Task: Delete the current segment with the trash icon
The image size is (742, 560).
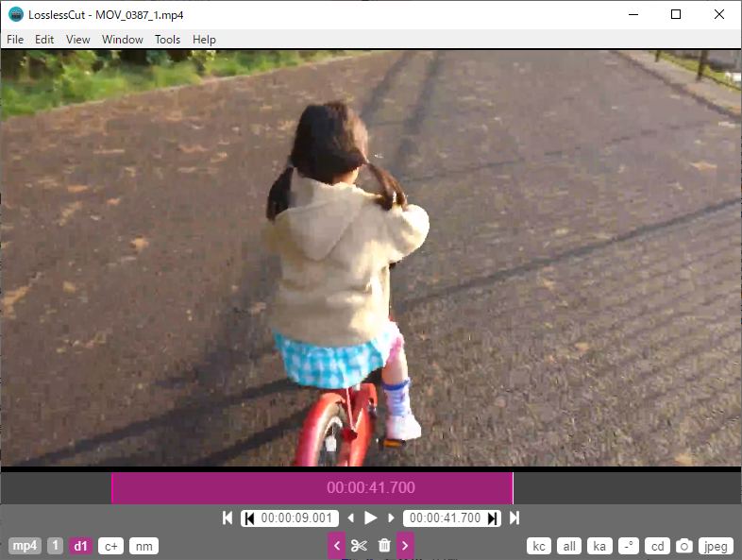Action: pos(384,545)
